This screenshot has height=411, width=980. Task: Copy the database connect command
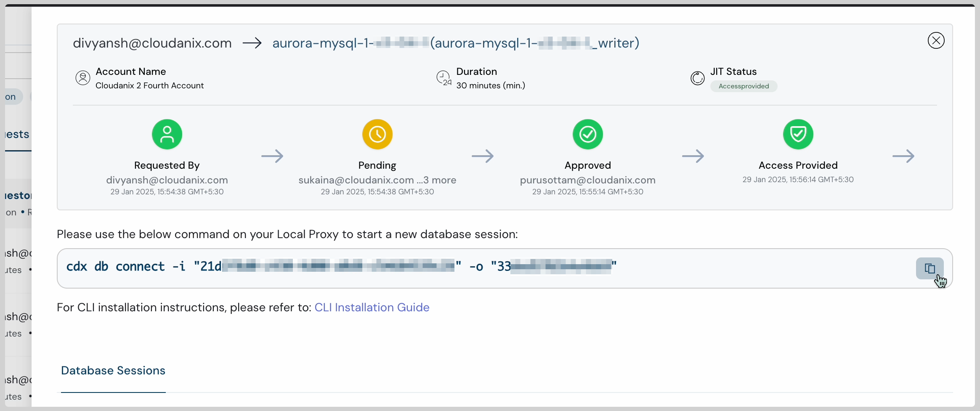click(x=930, y=269)
